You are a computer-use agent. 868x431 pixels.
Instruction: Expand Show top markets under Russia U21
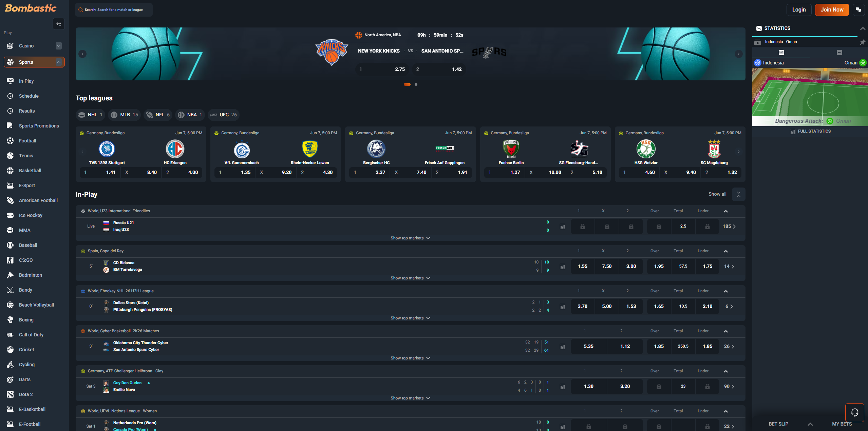[410, 238]
